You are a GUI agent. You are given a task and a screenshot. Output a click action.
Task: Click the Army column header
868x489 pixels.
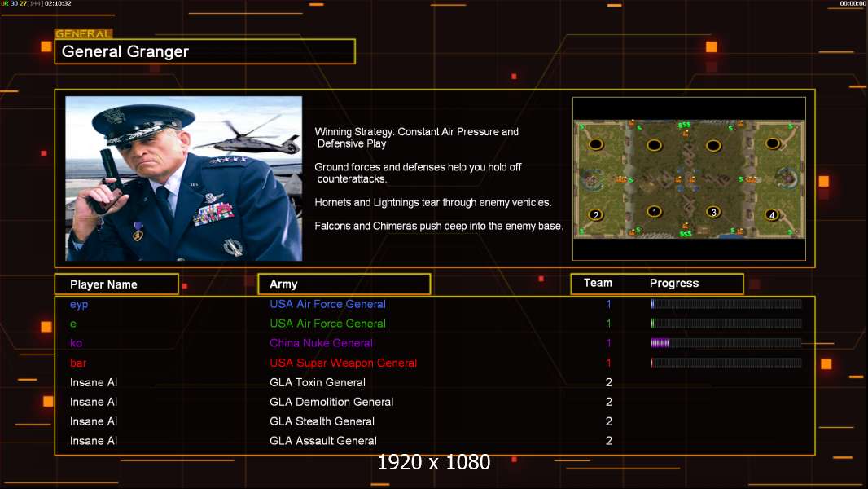click(344, 284)
